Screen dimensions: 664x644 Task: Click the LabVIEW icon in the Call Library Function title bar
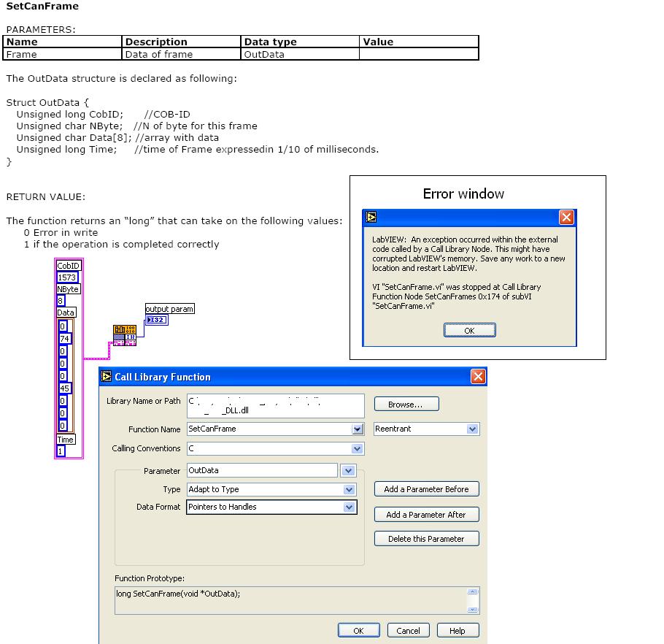click(x=107, y=376)
